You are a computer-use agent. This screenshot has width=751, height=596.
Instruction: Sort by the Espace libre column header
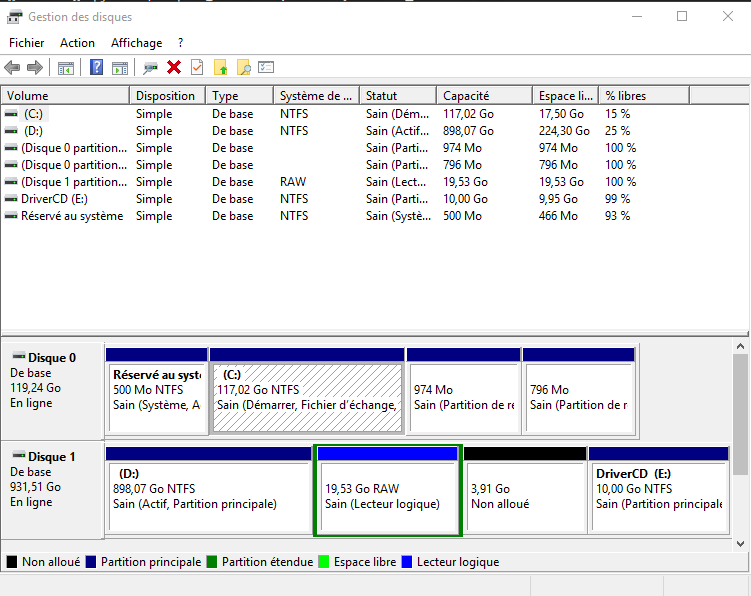(566, 95)
